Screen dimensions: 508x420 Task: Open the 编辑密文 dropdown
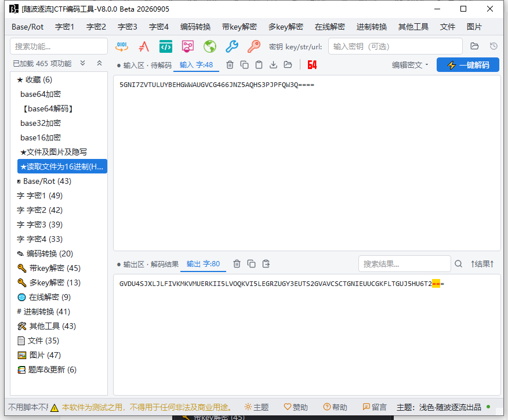(410, 65)
